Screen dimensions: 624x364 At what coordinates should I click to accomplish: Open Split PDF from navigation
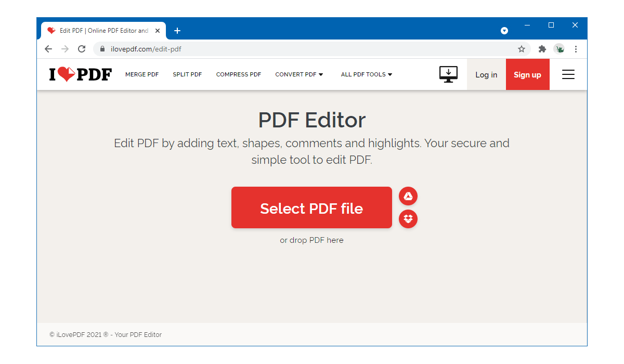pos(187,74)
